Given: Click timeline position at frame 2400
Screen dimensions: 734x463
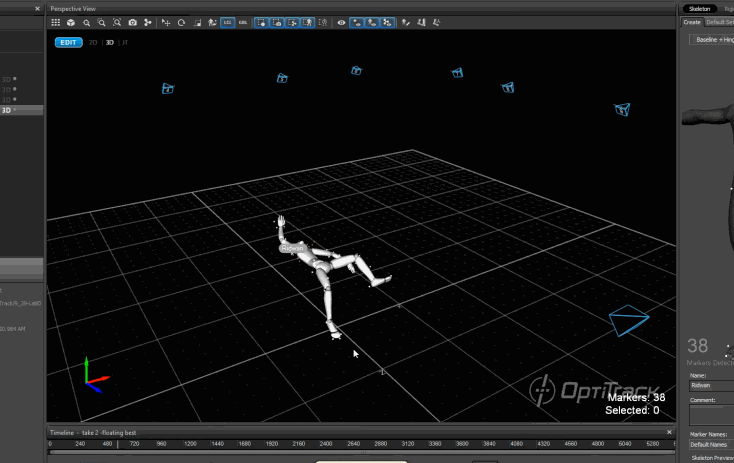Looking at the screenshot, I should pos(326,444).
